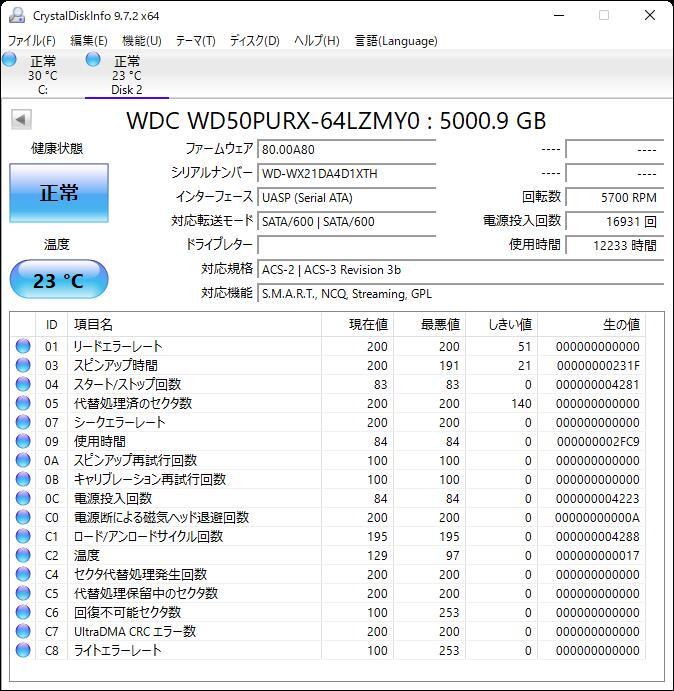Click status orb for 01 リードエラーレート
This screenshot has height=691, width=674.
click(x=23, y=346)
